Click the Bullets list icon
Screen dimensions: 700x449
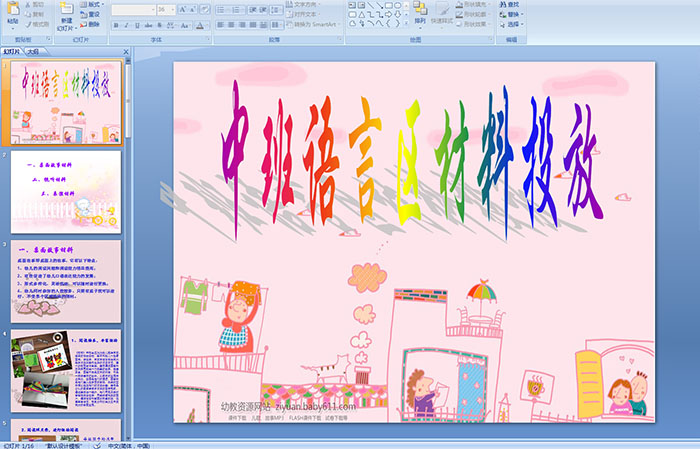[x=222, y=9]
